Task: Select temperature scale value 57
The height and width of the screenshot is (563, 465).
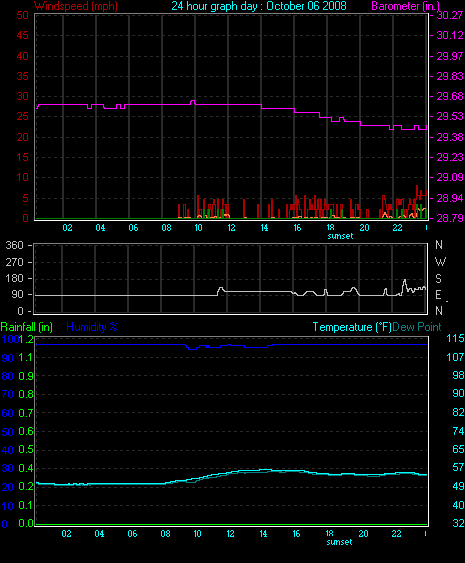Action: (458, 467)
